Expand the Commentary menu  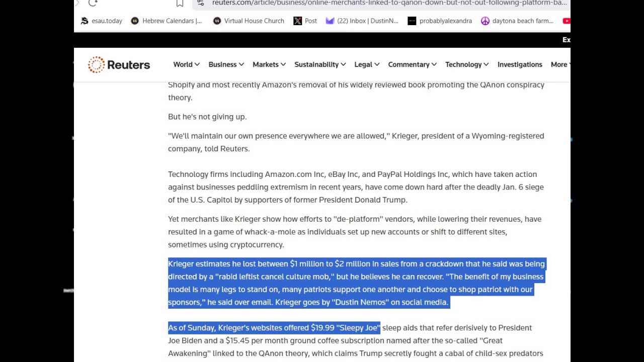pyautogui.click(x=413, y=64)
